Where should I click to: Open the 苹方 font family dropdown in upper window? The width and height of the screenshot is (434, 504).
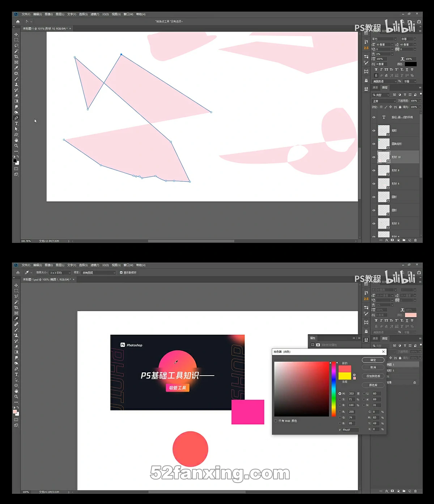[x=384, y=39]
